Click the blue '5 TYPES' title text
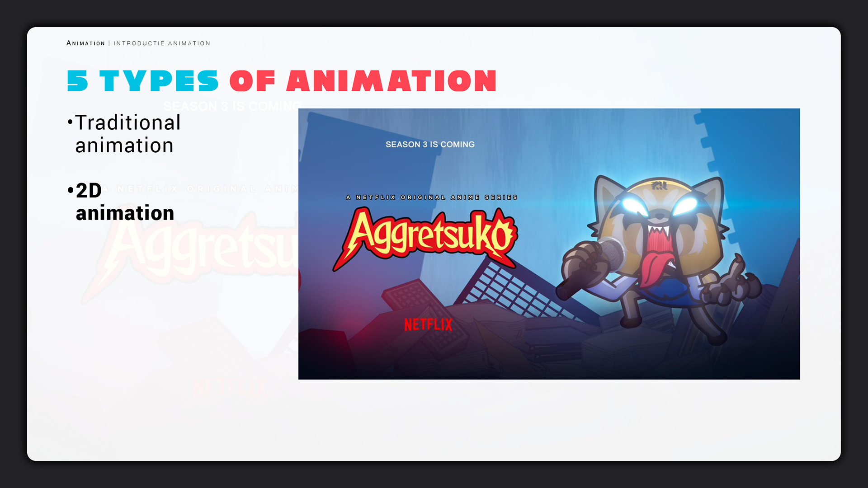868x488 pixels. [x=142, y=81]
